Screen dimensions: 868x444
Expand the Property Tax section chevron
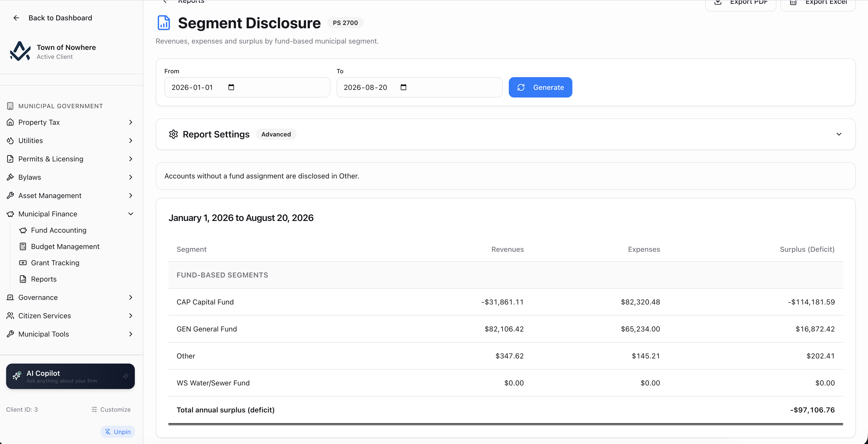pyautogui.click(x=131, y=122)
